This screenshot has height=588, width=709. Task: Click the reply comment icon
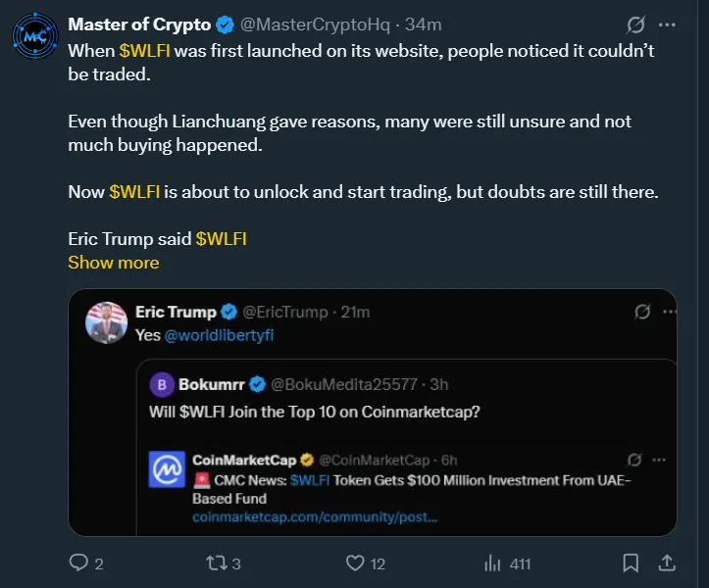(77, 563)
